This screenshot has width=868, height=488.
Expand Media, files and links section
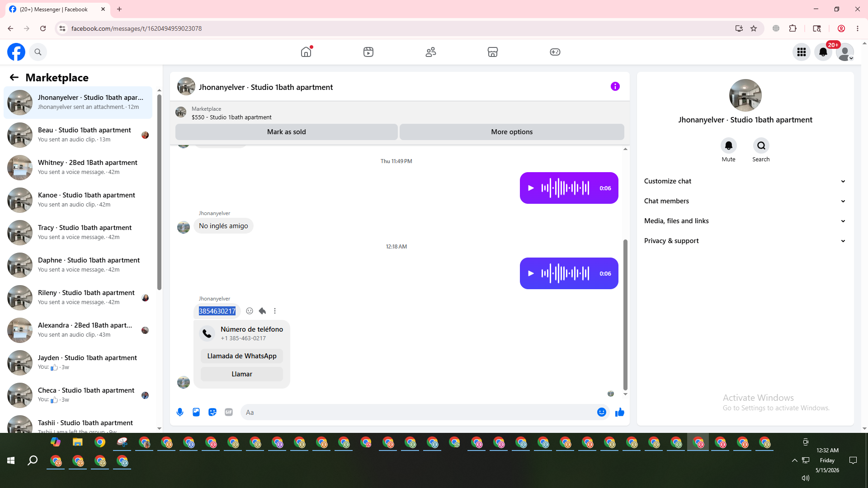coord(745,221)
